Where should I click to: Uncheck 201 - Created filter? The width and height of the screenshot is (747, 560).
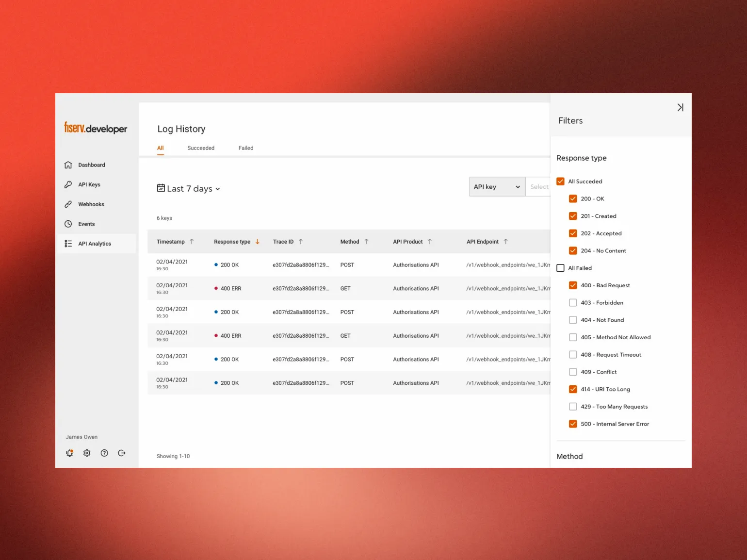pyautogui.click(x=573, y=216)
